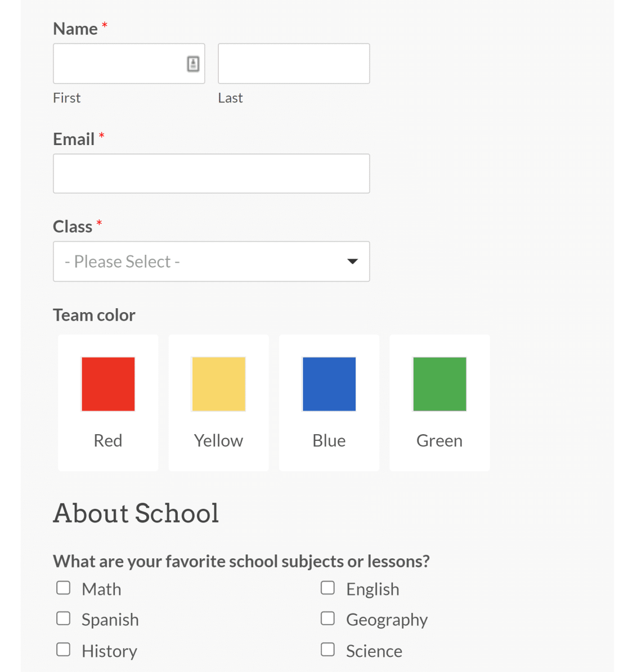Click the contact autofill icon in First name field
Viewport: 628px width, 672px height.
point(194,64)
